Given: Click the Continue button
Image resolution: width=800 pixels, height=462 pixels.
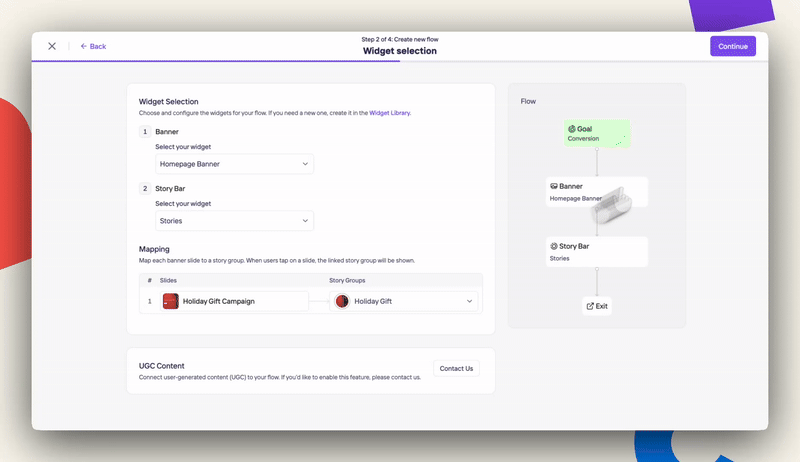Looking at the screenshot, I should pos(733,46).
